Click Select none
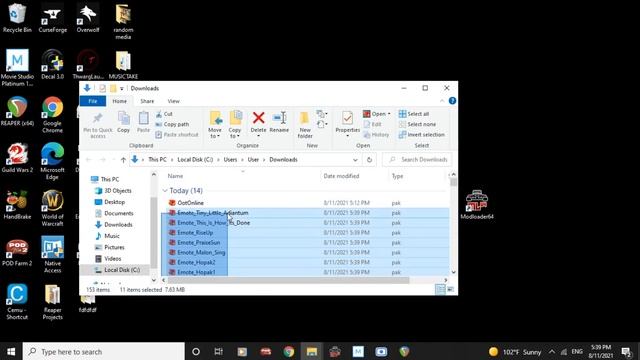Screen dimensions: 640x360 click(417, 124)
